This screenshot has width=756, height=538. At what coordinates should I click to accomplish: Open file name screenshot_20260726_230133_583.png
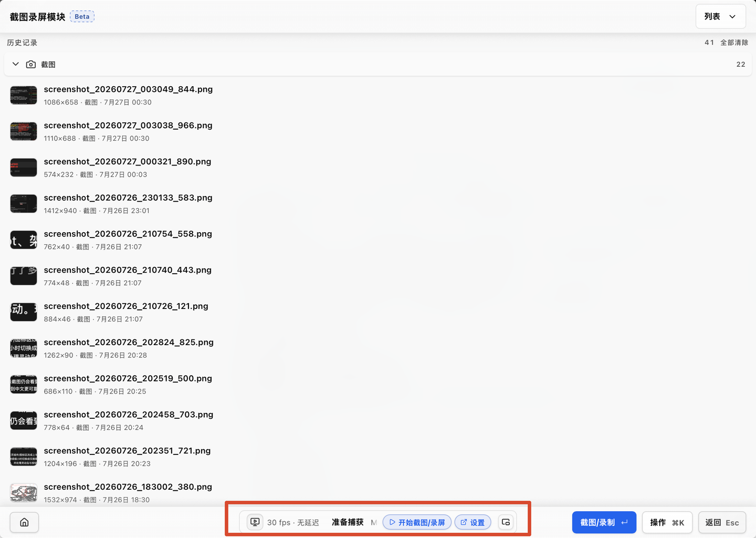[x=128, y=198]
